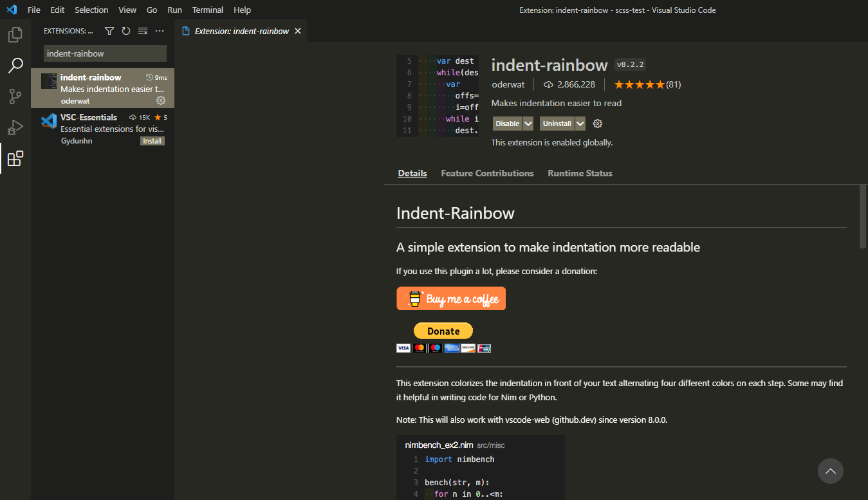
Task: Open the Source Control view
Action: pos(15,97)
